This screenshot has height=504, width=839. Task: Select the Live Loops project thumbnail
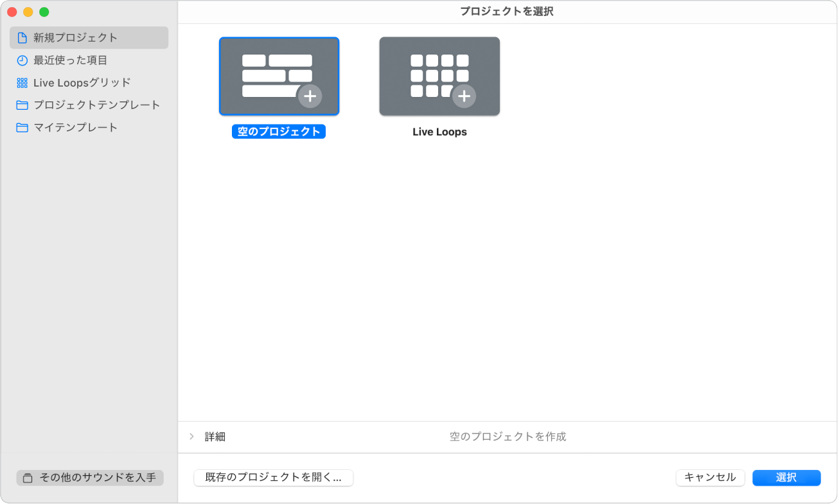[439, 76]
